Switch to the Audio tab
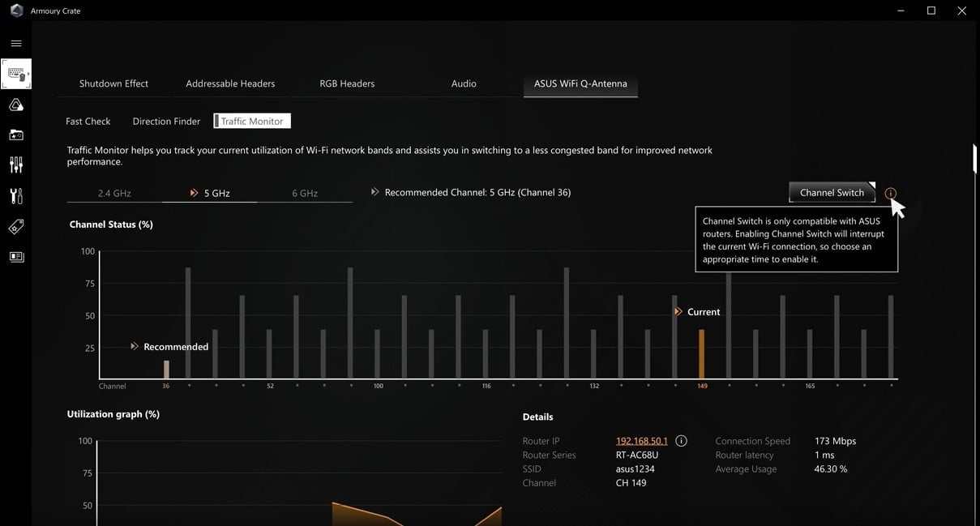Image resolution: width=980 pixels, height=526 pixels. tap(464, 83)
